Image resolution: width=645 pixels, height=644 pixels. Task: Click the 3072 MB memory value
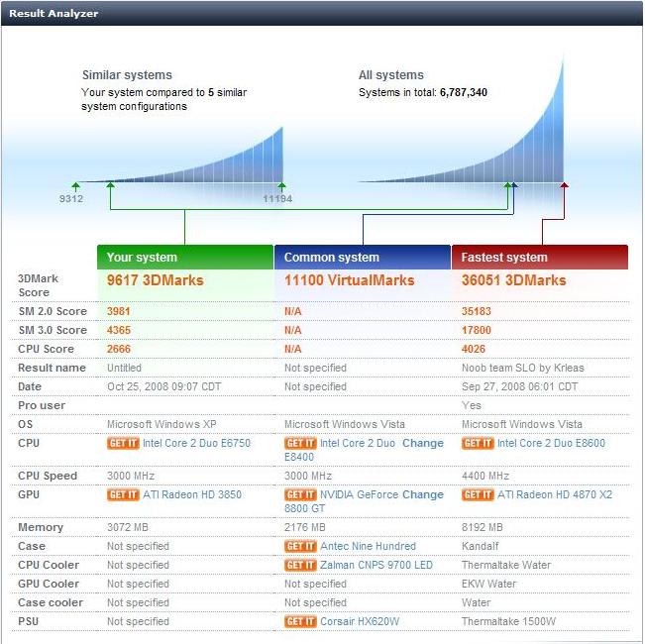click(x=128, y=527)
